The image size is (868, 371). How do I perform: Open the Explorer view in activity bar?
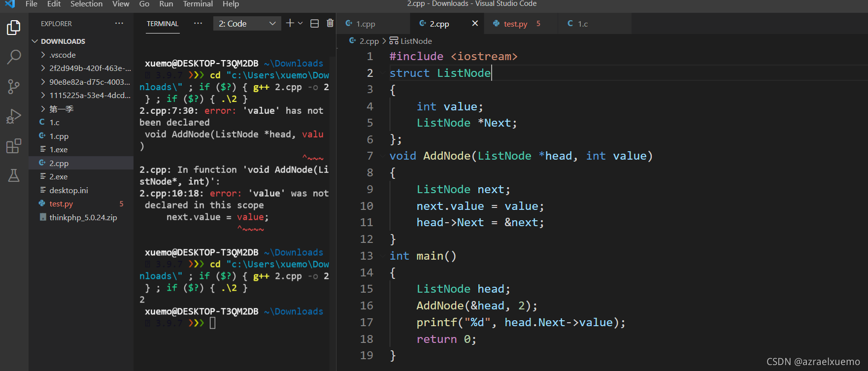pos(14,28)
